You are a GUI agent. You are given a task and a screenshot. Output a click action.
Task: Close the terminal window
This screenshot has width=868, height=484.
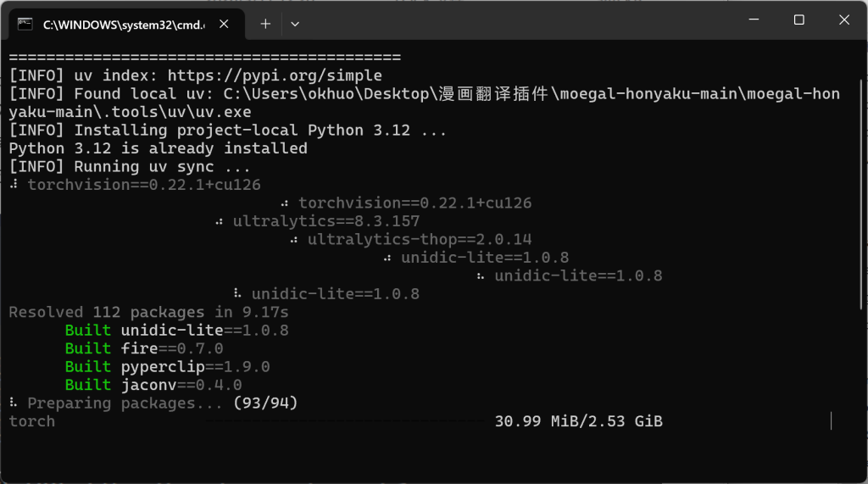click(x=845, y=20)
